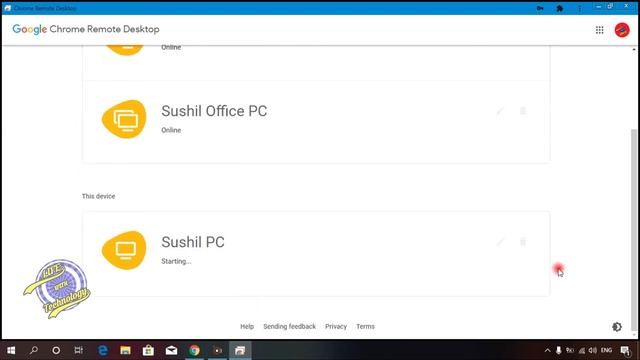Click the Sushil PC monitor icon

[x=124, y=250]
